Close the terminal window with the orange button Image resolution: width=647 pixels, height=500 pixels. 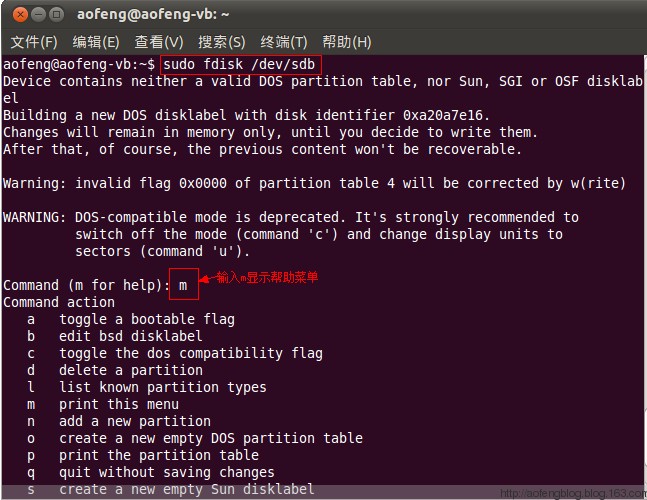pyautogui.click(x=20, y=15)
